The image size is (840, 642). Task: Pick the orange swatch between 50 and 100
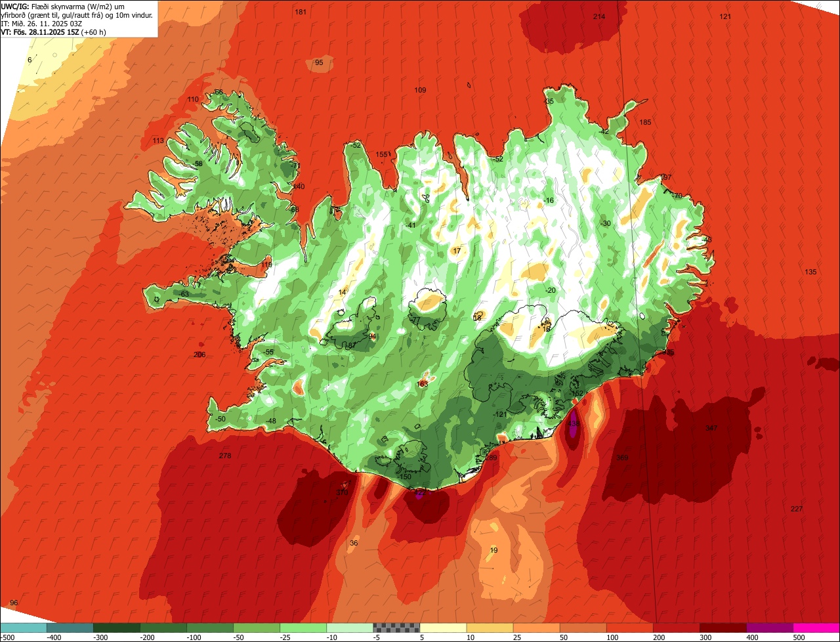(583, 628)
